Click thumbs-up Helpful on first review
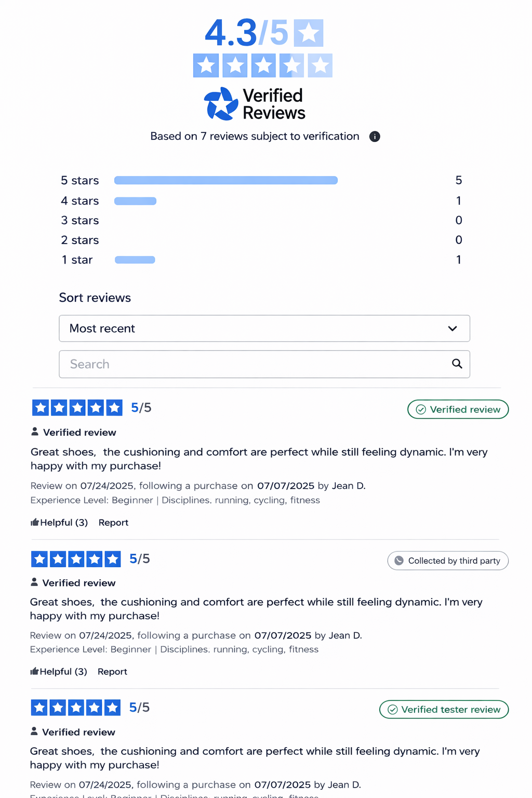 coord(59,523)
